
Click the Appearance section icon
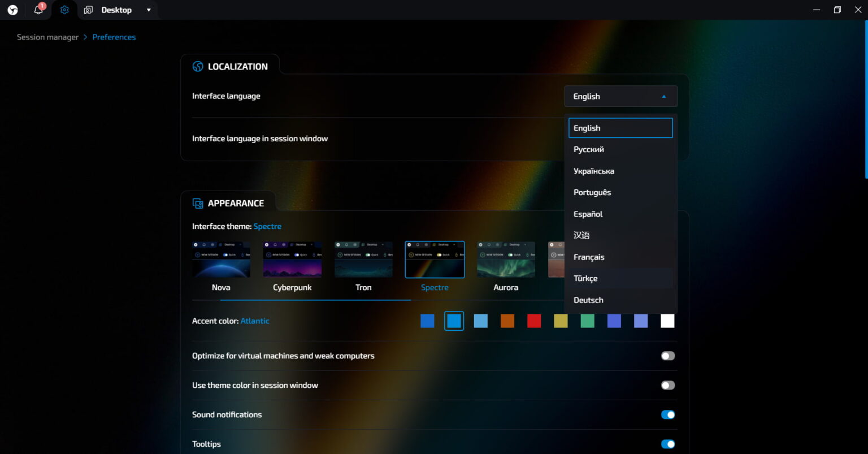click(197, 202)
